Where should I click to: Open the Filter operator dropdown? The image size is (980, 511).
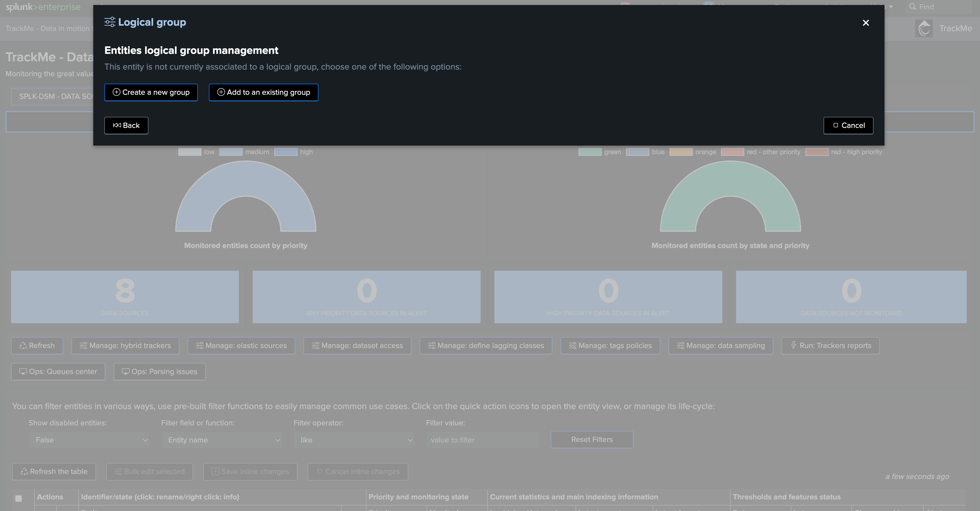354,440
